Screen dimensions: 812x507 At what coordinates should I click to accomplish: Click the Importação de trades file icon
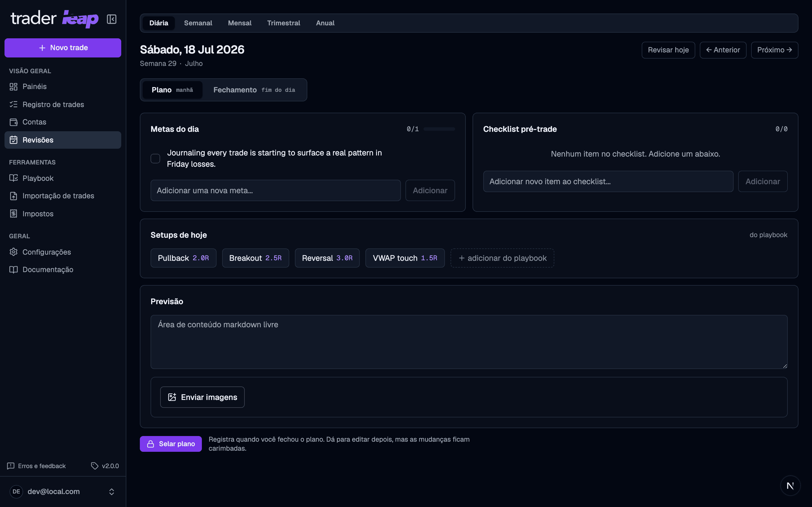pyautogui.click(x=14, y=196)
